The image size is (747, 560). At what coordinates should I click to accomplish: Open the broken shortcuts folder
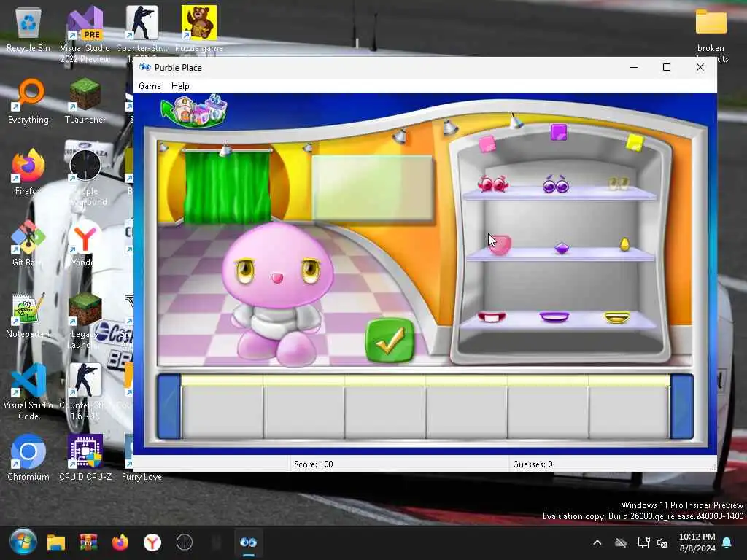coord(711,35)
